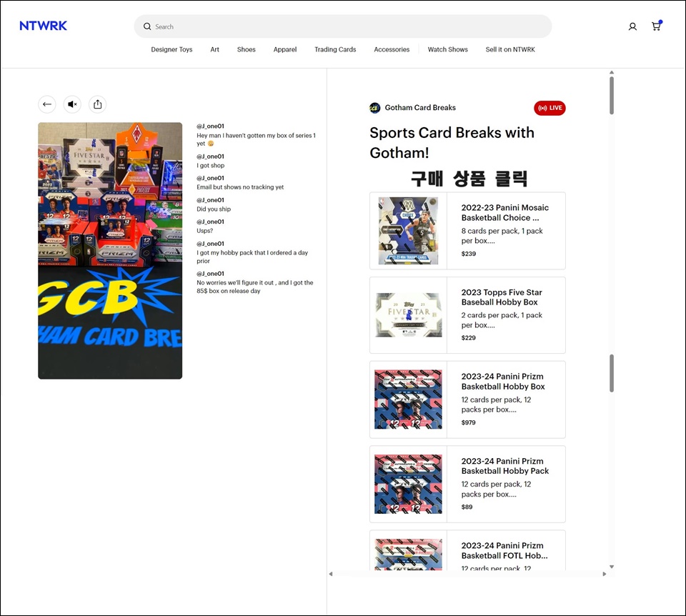The width and height of the screenshot is (686, 616).
Task: Open the shopping cart icon
Action: pos(656,26)
